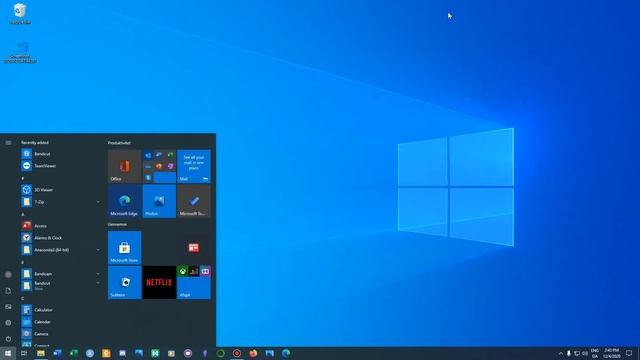The image size is (640, 360).
Task: Click the tile group heading above Office
Action: pyautogui.click(x=119, y=143)
